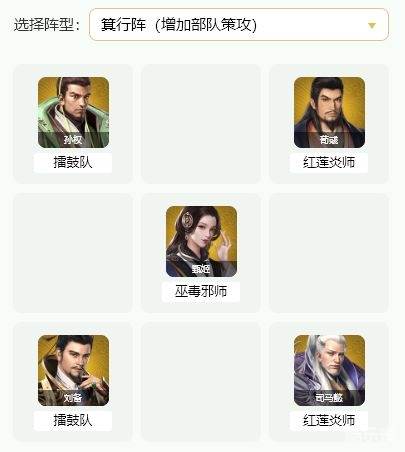405x452 pixels.
Task: Select the 荀彧 hero portrait
Action: [329, 112]
